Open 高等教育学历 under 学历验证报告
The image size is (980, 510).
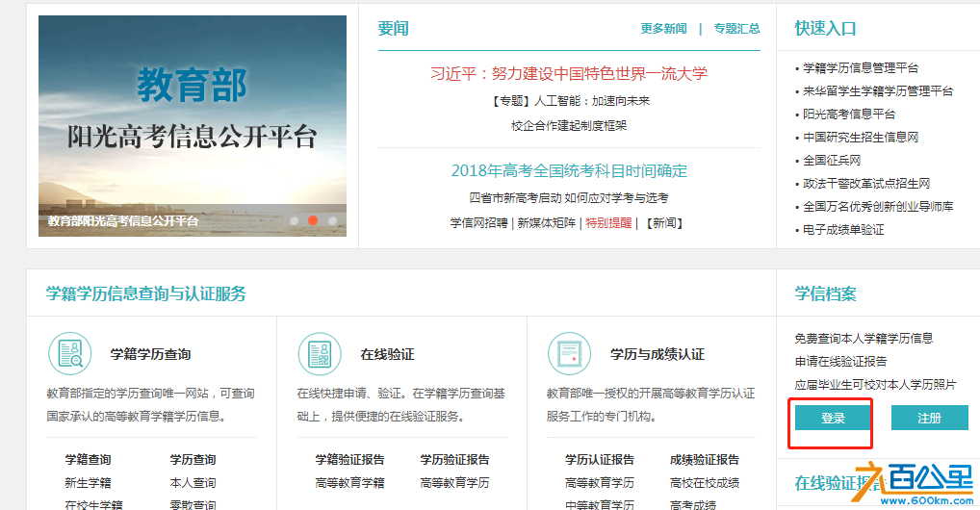click(455, 483)
